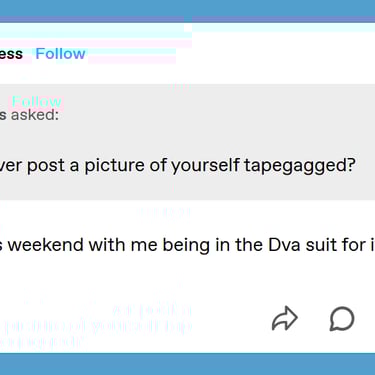Screen dimensions: 375x375
Task: Click the blue footer bar at bottom
Action: click(x=187, y=364)
